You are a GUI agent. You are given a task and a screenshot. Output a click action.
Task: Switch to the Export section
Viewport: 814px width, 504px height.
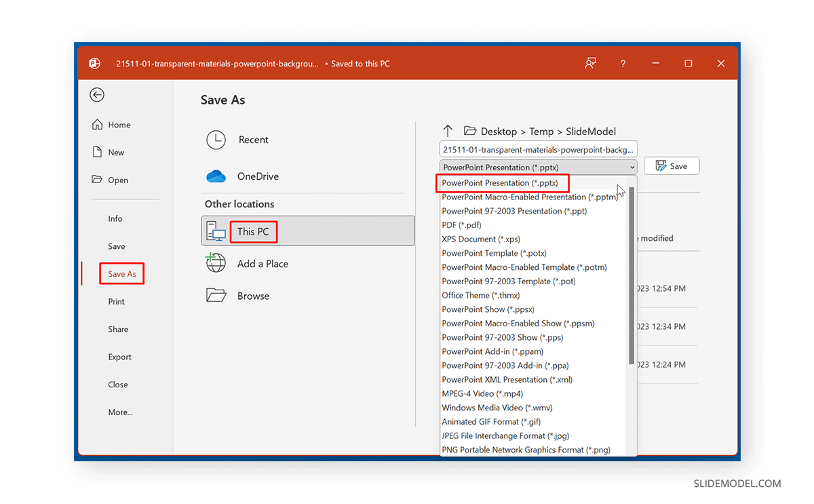tap(118, 357)
